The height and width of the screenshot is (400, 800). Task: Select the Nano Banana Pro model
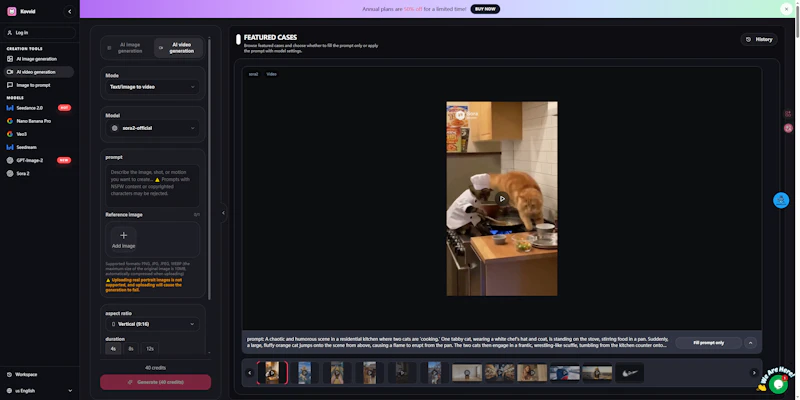tap(39, 121)
